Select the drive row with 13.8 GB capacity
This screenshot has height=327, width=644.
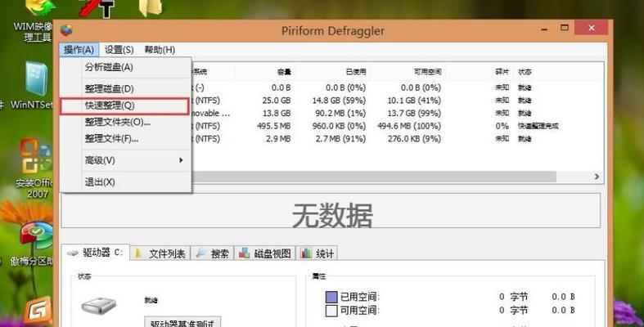click(397, 114)
